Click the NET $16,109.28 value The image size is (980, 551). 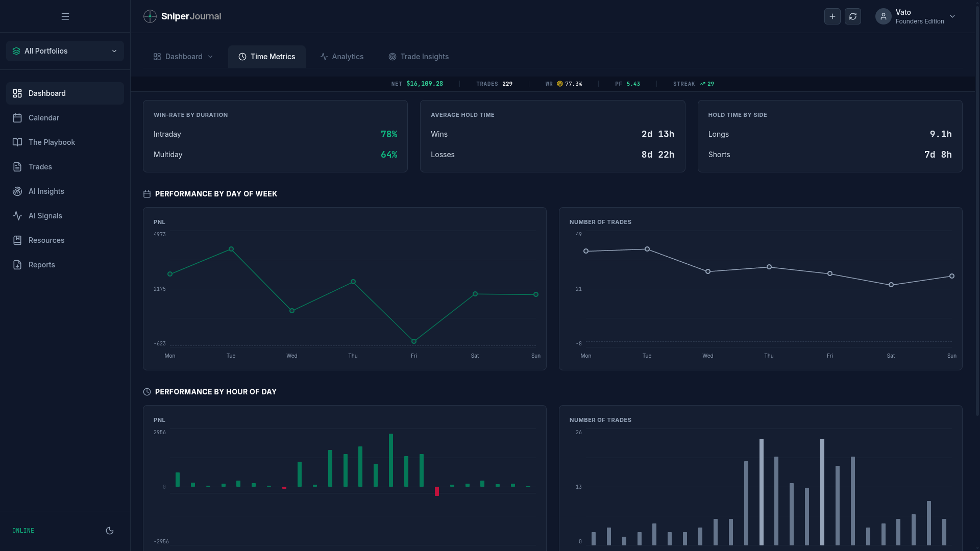click(425, 84)
